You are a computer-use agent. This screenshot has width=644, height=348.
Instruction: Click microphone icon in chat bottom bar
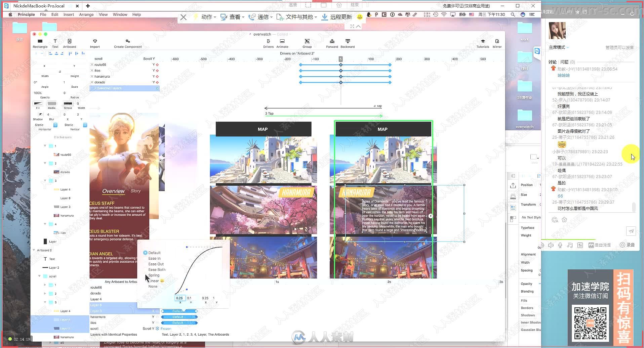point(560,245)
